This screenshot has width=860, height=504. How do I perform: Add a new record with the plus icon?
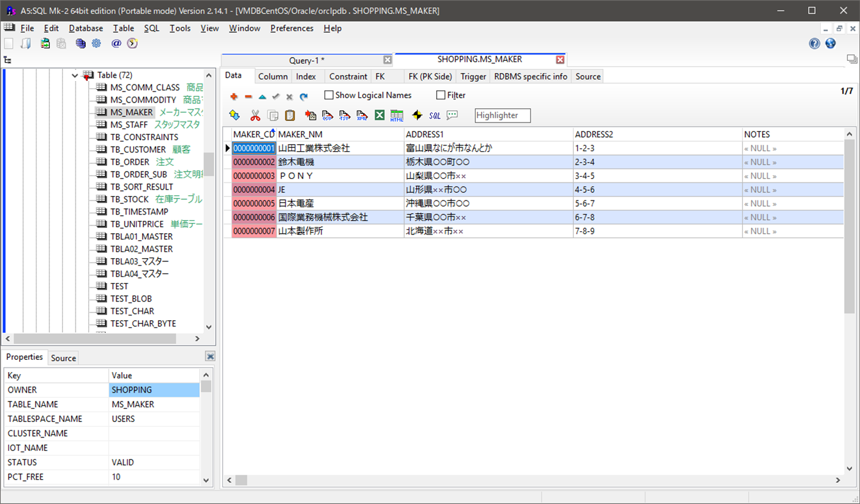[x=234, y=96]
